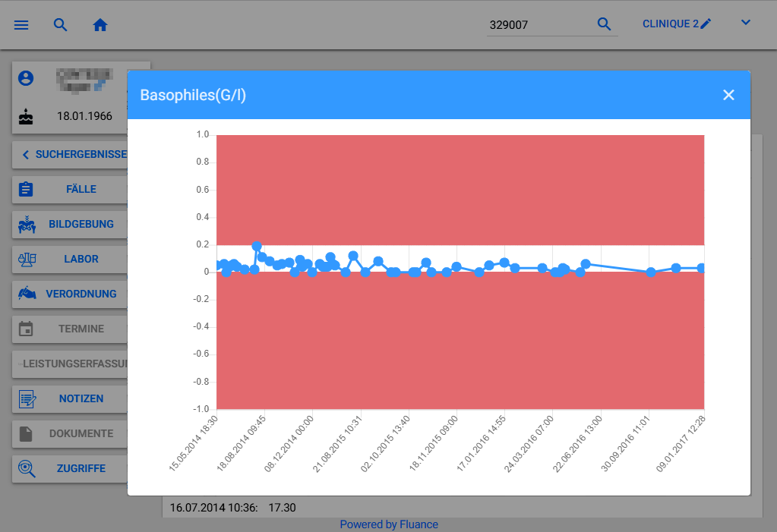Click the pencil edit icon beside CLINIQUE 2

click(706, 24)
